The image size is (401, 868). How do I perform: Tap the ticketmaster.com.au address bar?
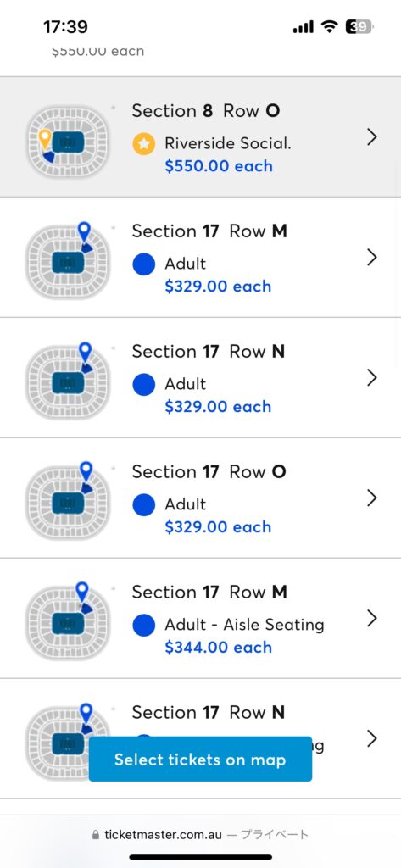point(200,834)
